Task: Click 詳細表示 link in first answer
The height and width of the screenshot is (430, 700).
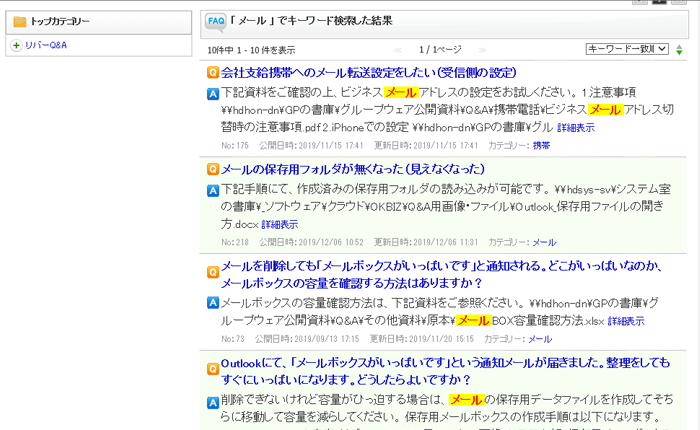Action: [x=576, y=128]
